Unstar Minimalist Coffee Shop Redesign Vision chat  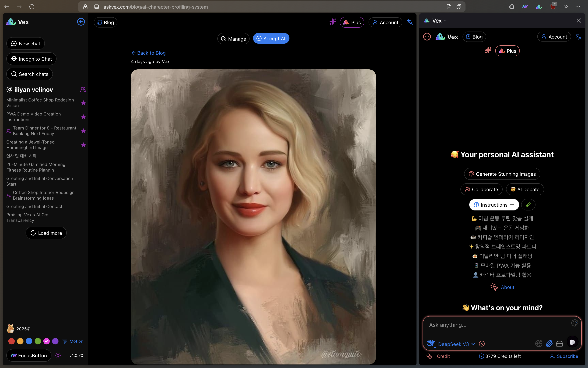(x=83, y=103)
